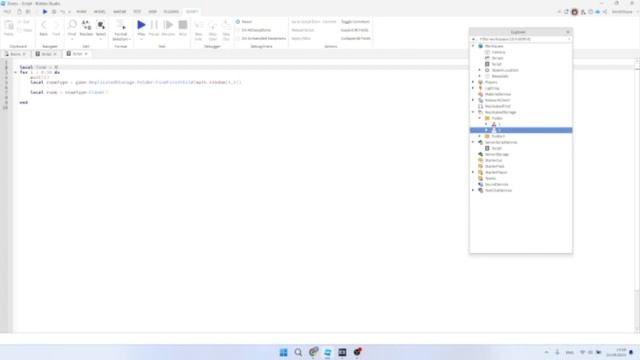640x360 pixels.
Task: Open the AVATAR ribbon tab
Action: 120,12
